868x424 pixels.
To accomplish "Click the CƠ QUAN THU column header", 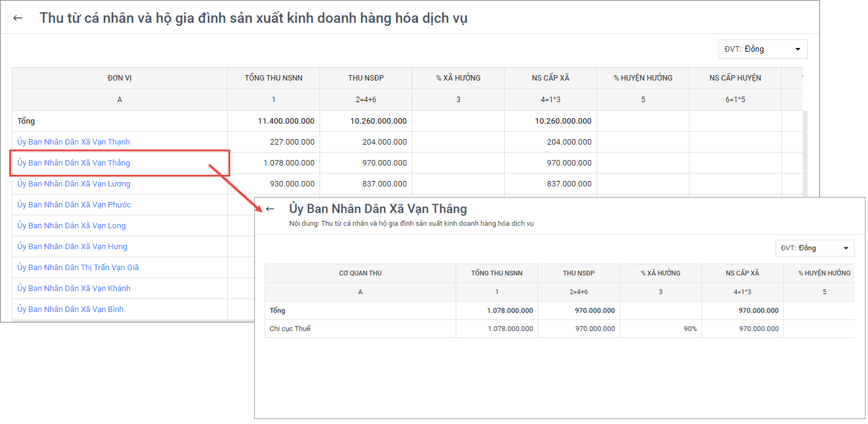I will pyautogui.click(x=360, y=273).
